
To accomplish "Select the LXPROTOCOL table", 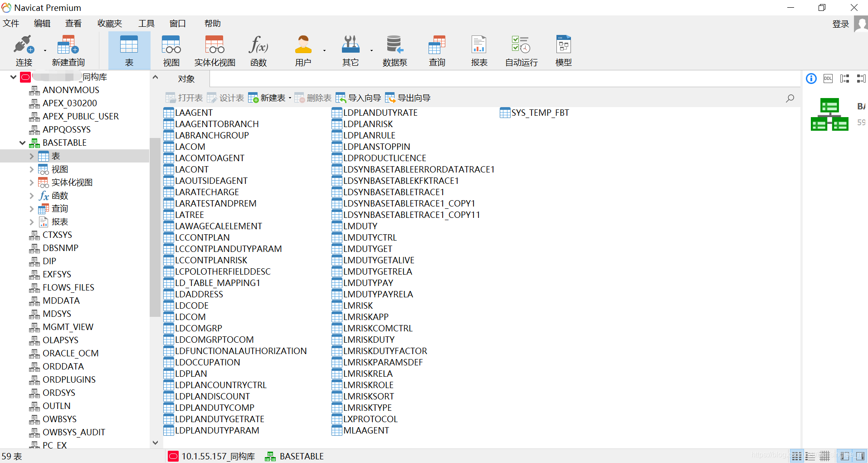I will [x=370, y=419].
